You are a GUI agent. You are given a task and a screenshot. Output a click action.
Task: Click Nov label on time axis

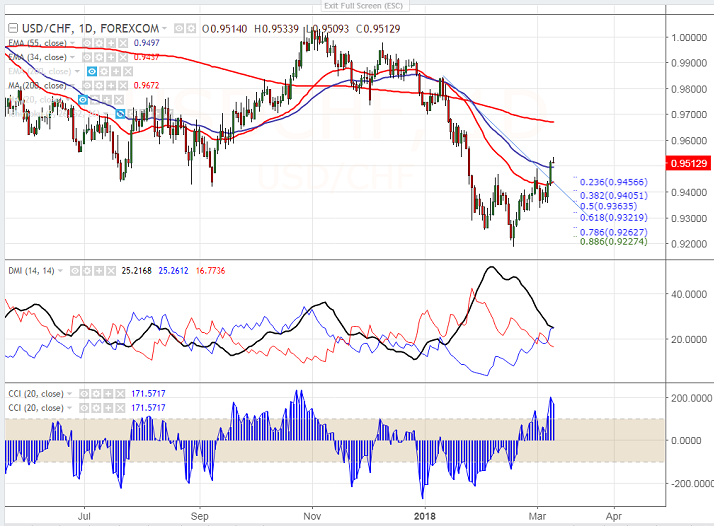[312, 516]
